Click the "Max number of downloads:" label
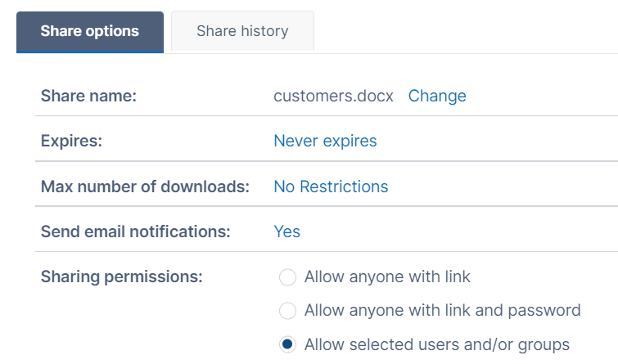This screenshot has height=364, width=618. 145,186
